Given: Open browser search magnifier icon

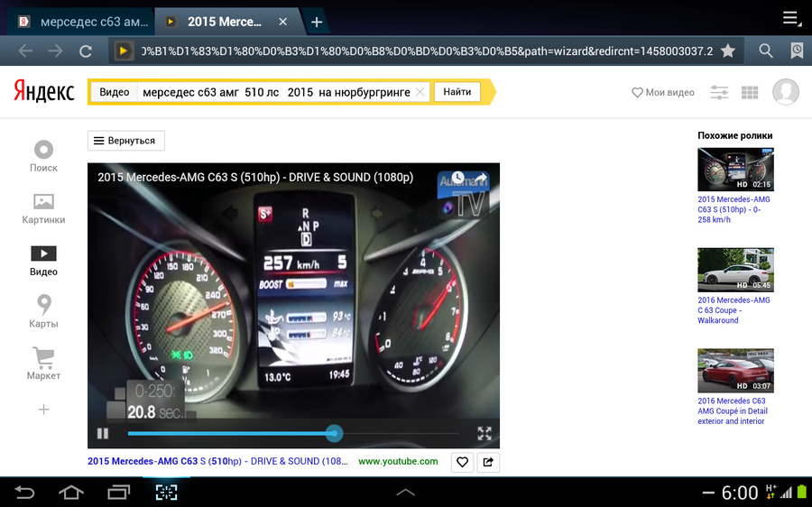Looking at the screenshot, I should pyautogui.click(x=766, y=51).
